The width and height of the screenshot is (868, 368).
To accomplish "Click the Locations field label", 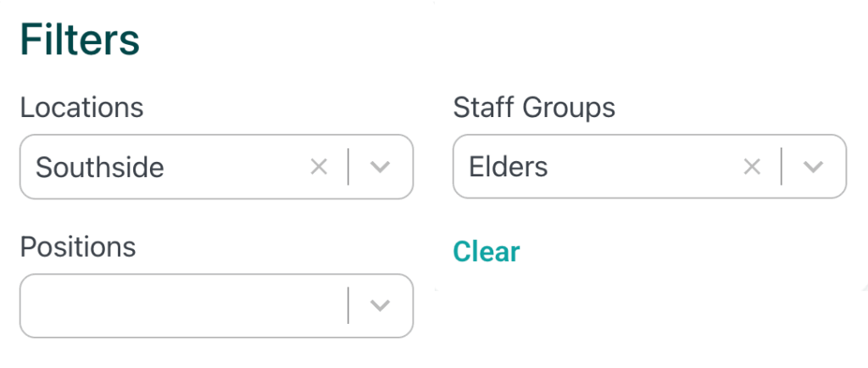I will (82, 108).
